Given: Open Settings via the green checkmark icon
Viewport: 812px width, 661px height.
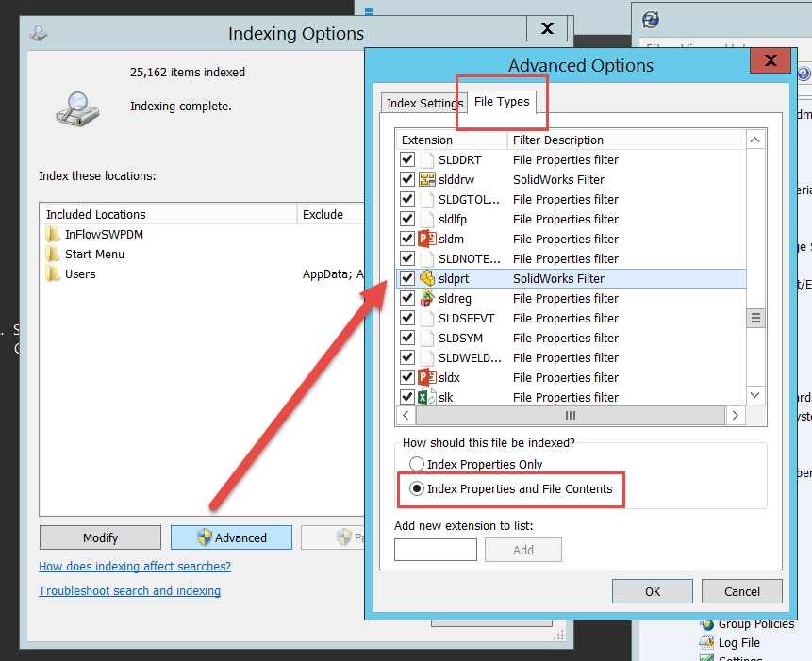Looking at the screenshot, I should [x=705, y=658].
